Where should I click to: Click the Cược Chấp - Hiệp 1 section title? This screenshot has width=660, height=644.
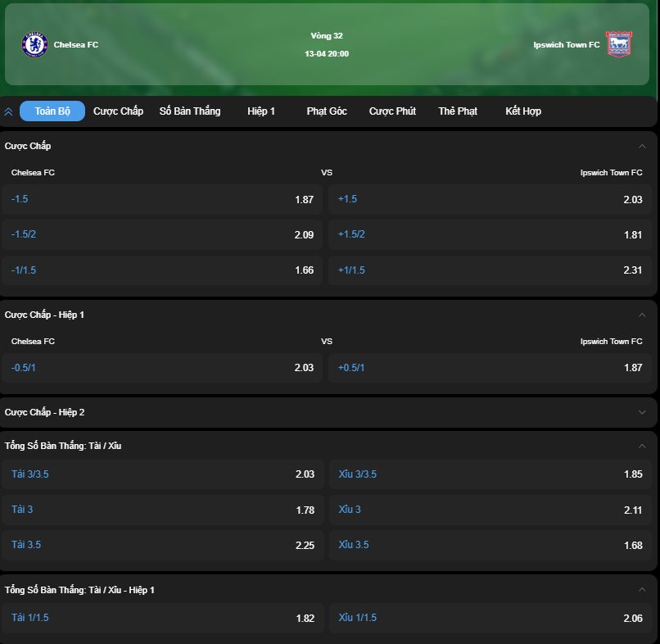(44, 315)
